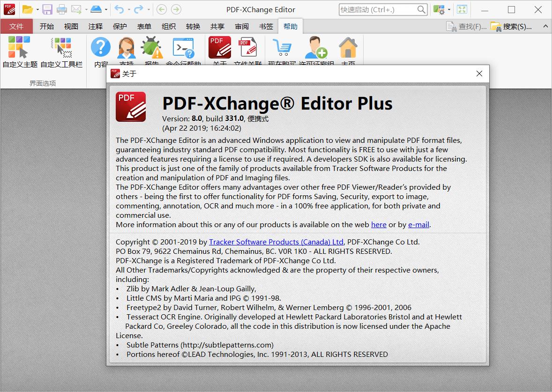Click the Print icon in quick toolbar
Viewport: 552px width, 392px height.
pyautogui.click(x=61, y=9)
